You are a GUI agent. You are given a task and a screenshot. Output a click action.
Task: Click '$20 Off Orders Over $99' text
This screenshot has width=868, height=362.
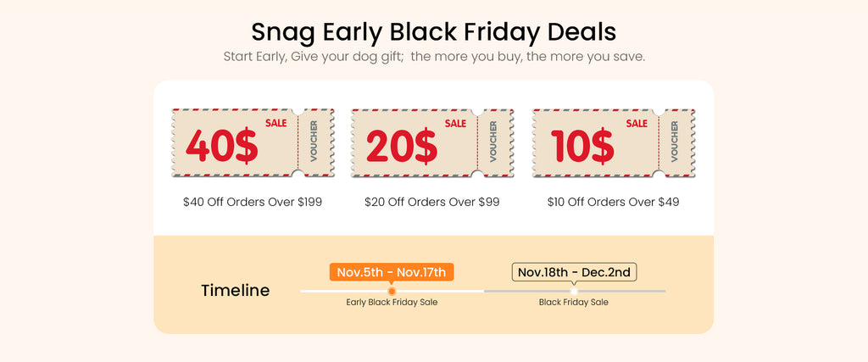tap(431, 202)
